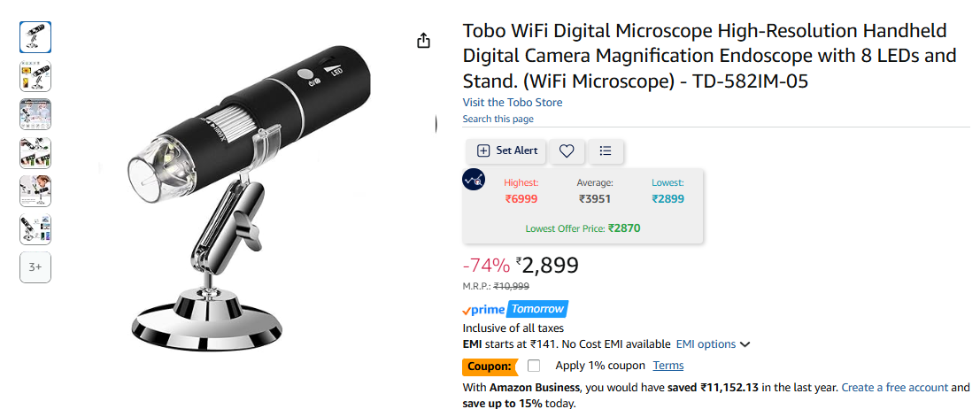This screenshot has width=980, height=409.
Task: Select the third product thumbnail
Action: [35, 114]
